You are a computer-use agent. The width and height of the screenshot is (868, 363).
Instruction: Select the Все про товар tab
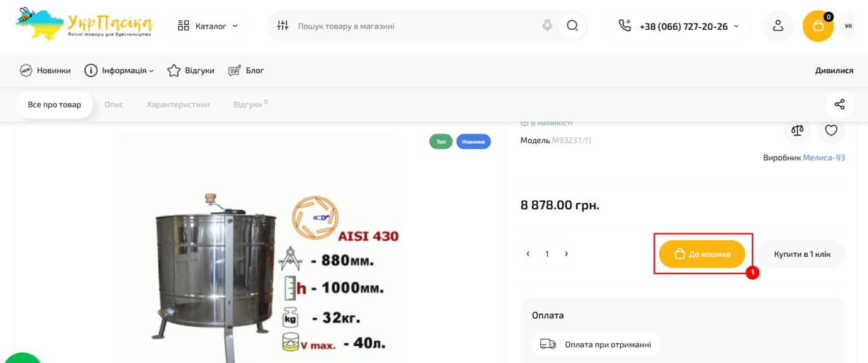tap(55, 104)
